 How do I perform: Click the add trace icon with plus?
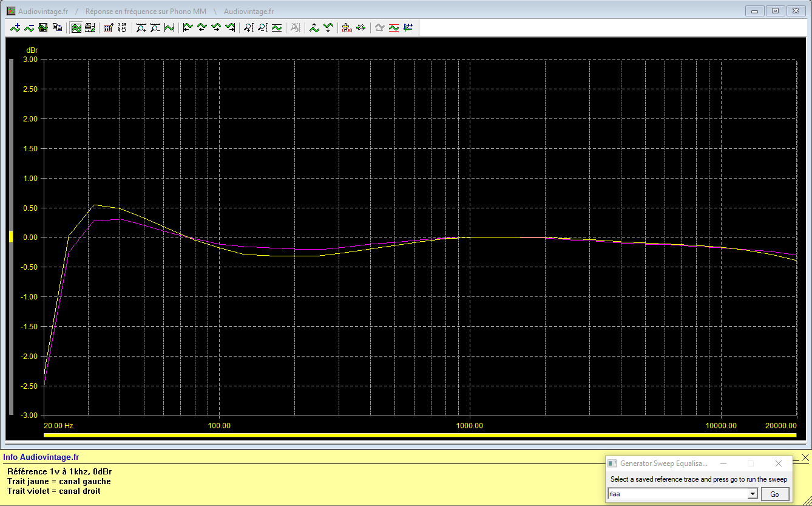[x=15, y=27]
